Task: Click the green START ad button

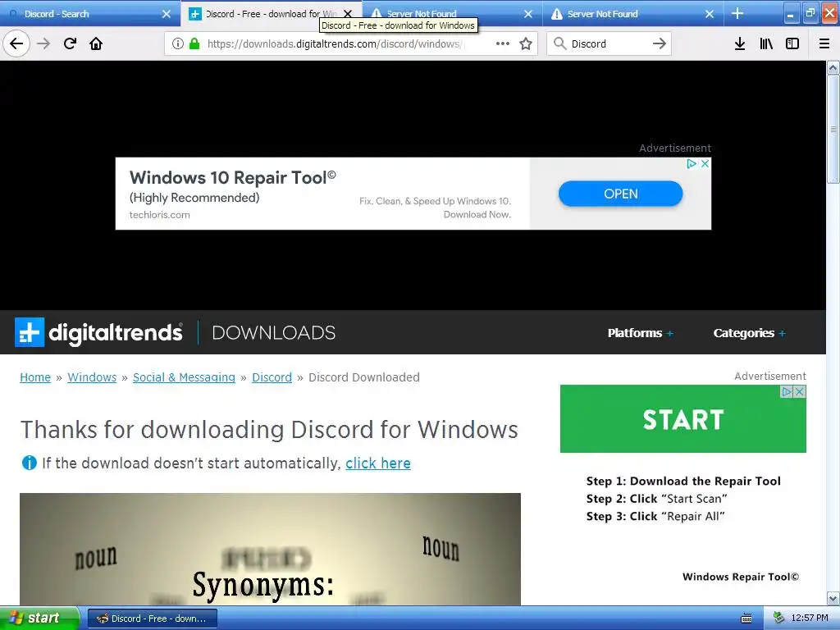Action: (x=683, y=419)
